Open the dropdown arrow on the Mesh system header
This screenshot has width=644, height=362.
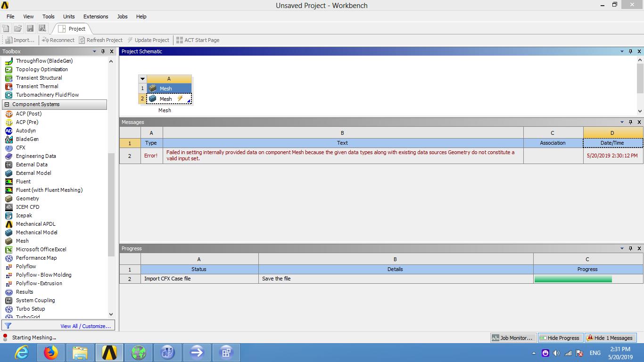[142, 79]
